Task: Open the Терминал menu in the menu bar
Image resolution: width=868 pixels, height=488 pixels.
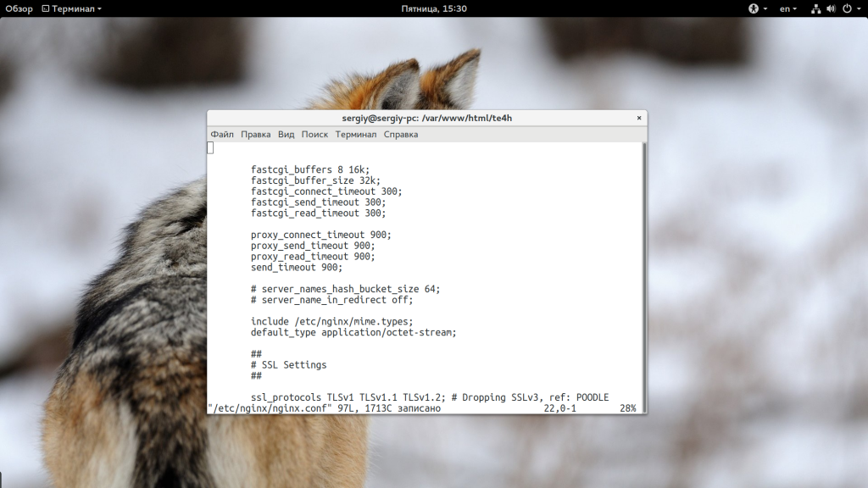Action: click(x=355, y=134)
